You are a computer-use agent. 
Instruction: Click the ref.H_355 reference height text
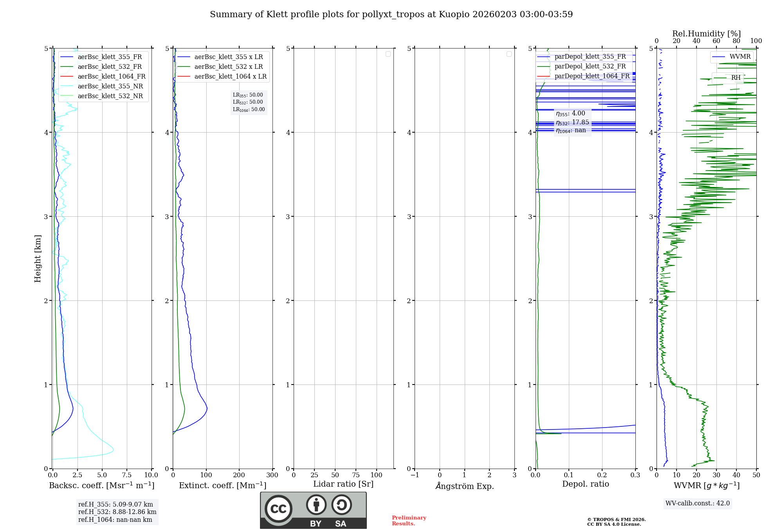tap(115, 505)
